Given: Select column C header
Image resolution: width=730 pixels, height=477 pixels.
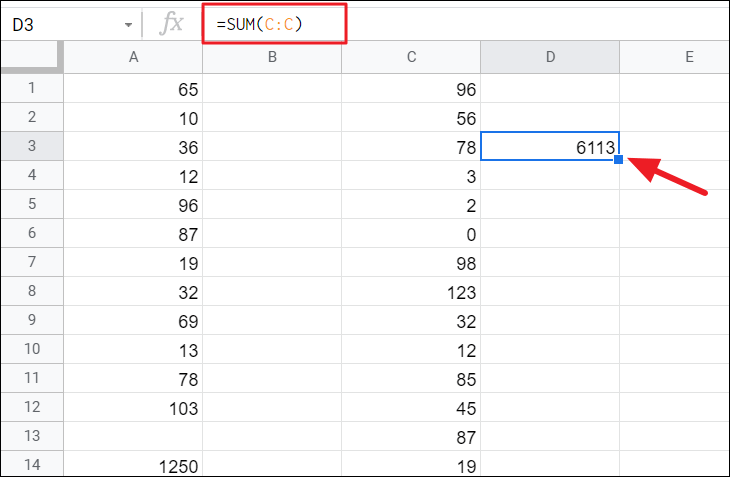Looking at the screenshot, I should tap(411, 58).
